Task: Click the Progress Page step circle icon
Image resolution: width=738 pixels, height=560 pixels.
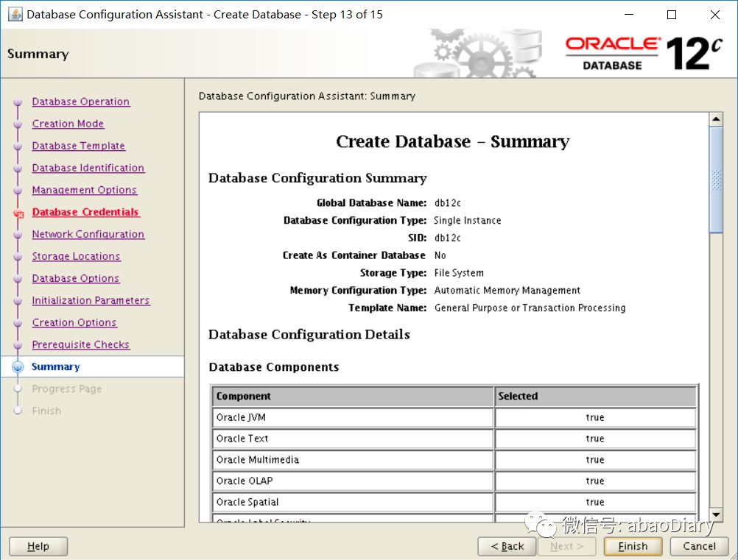Action: (x=17, y=389)
